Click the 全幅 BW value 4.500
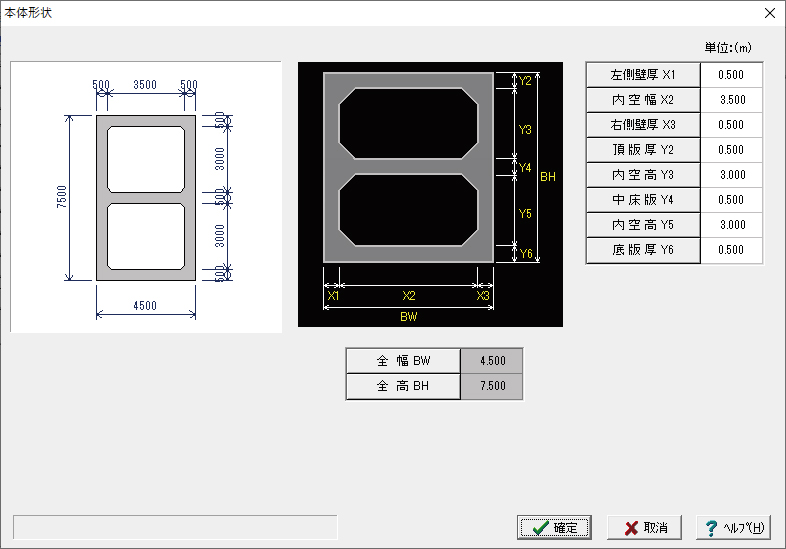 492,361
